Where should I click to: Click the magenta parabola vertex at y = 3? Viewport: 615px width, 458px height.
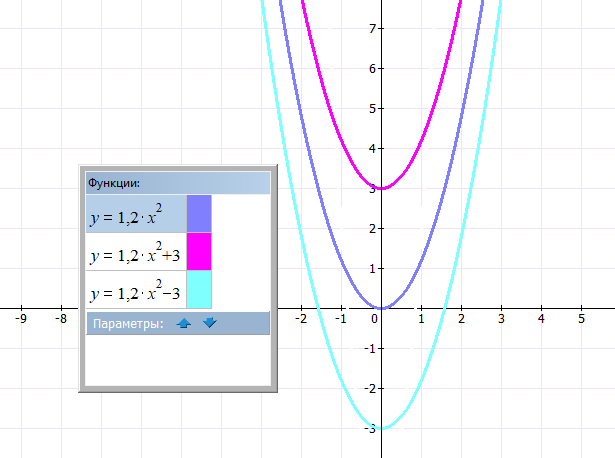tap(381, 188)
